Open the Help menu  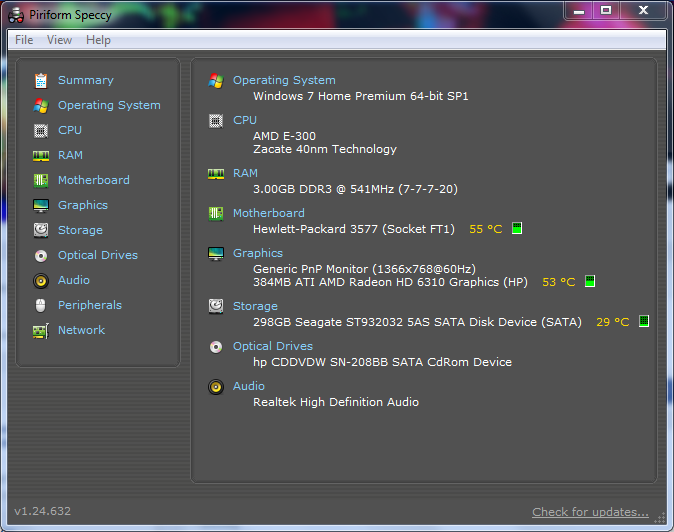click(x=98, y=40)
